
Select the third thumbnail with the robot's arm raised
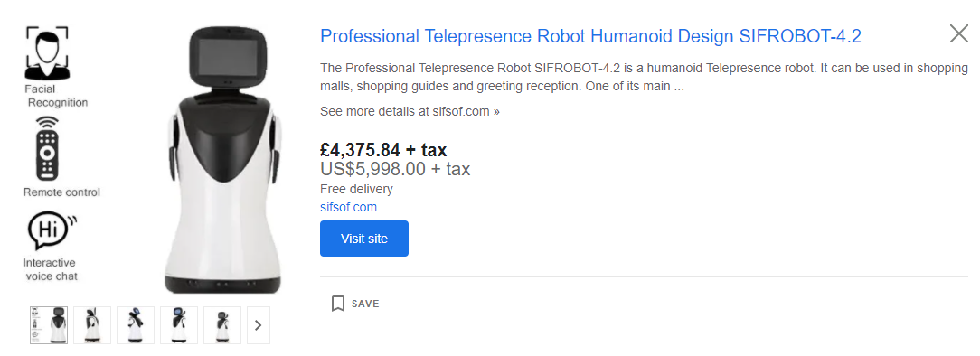click(x=136, y=324)
